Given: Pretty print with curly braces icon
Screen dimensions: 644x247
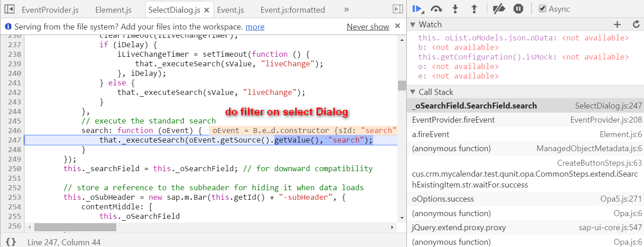Looking at the screenshot, I should [10, 242].
